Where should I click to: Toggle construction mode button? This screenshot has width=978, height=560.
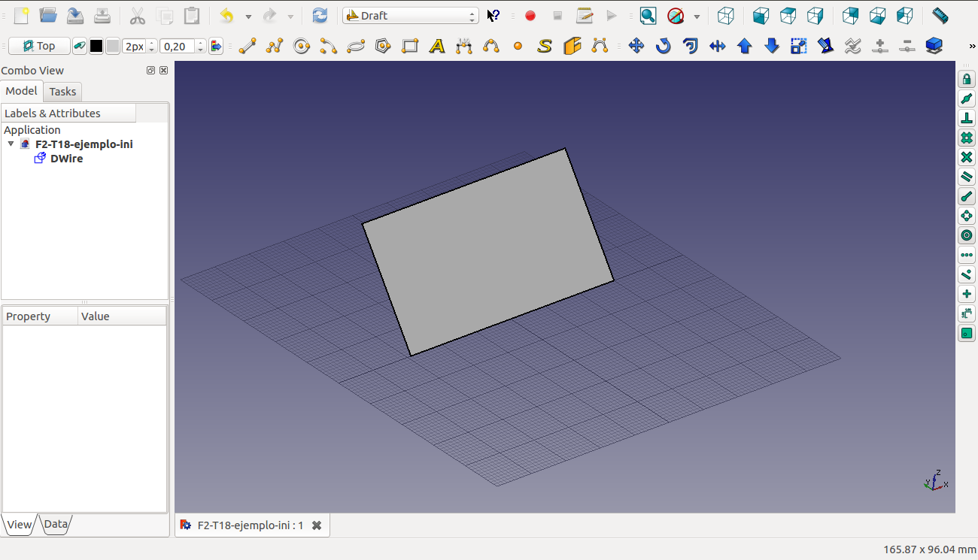[x=79, y=47]
